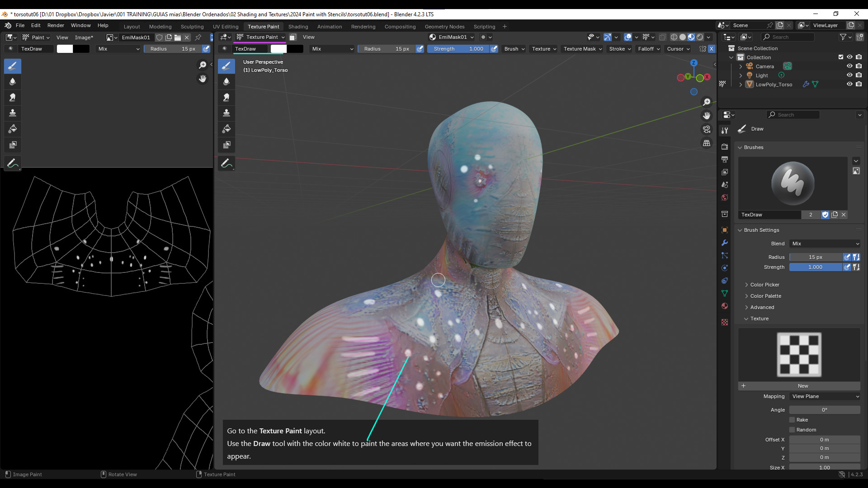This screenshot has width=868, height=488.
Task: Toggle camera view in the viewport
Action: 707,129
